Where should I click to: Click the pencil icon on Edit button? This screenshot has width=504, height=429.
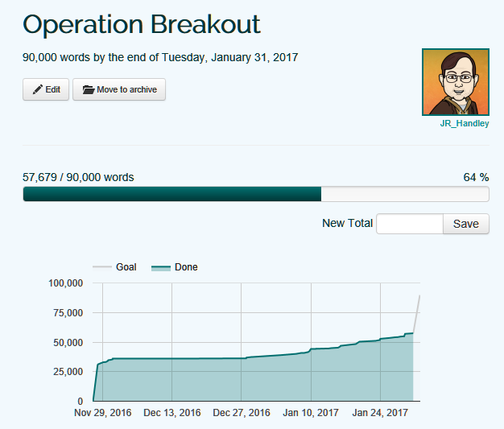(37, 90)
